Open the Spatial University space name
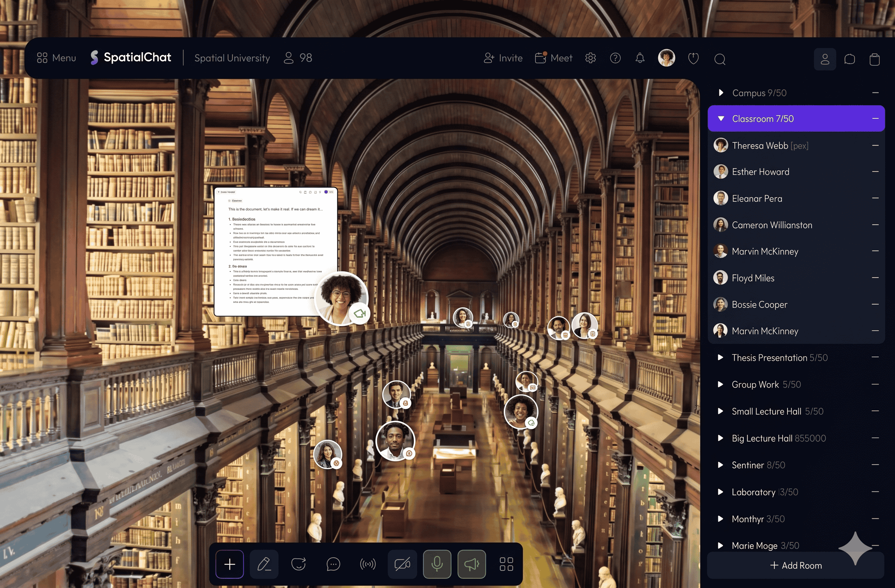 pos(232,58)
